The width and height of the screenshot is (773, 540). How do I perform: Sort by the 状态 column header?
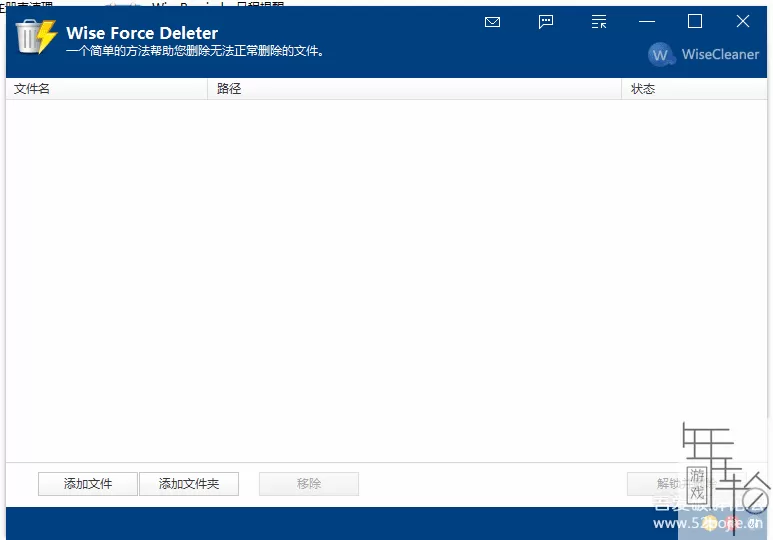pyautogui.click(x=694, y=89)
